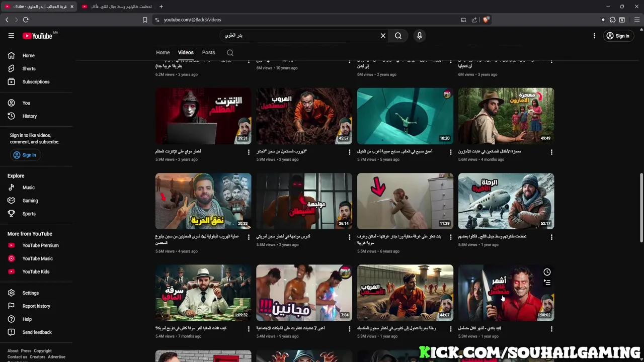Open the options menu for the 45:57 video
This screenshot has width=644, height=362.
tap(350, 152)
